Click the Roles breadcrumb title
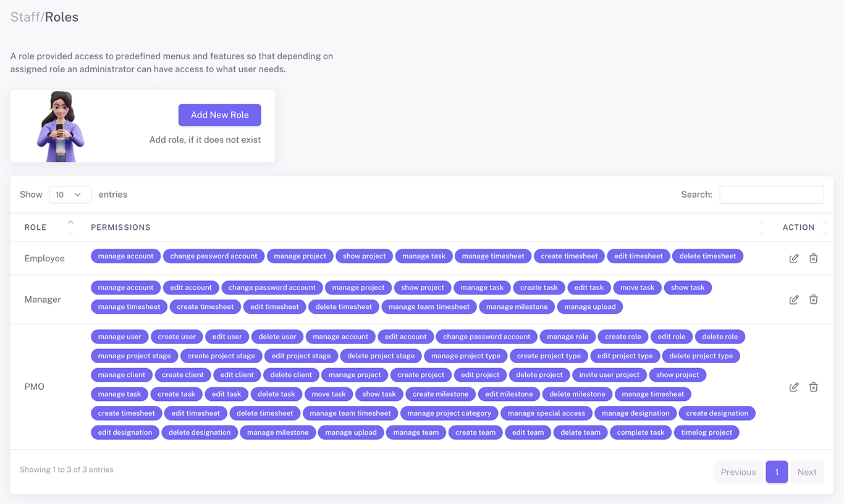The width and height of the screenshot is (844, 504). [x=62, y=17]
